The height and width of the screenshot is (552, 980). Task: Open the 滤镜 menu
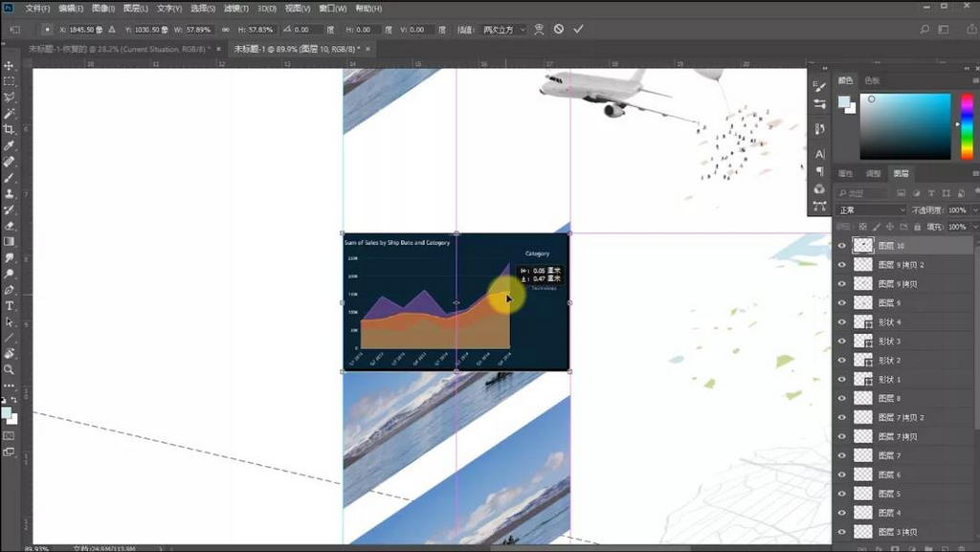234,8
